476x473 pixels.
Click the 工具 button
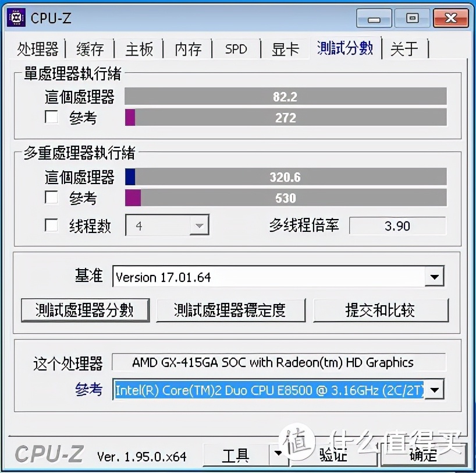click(236, 455)
